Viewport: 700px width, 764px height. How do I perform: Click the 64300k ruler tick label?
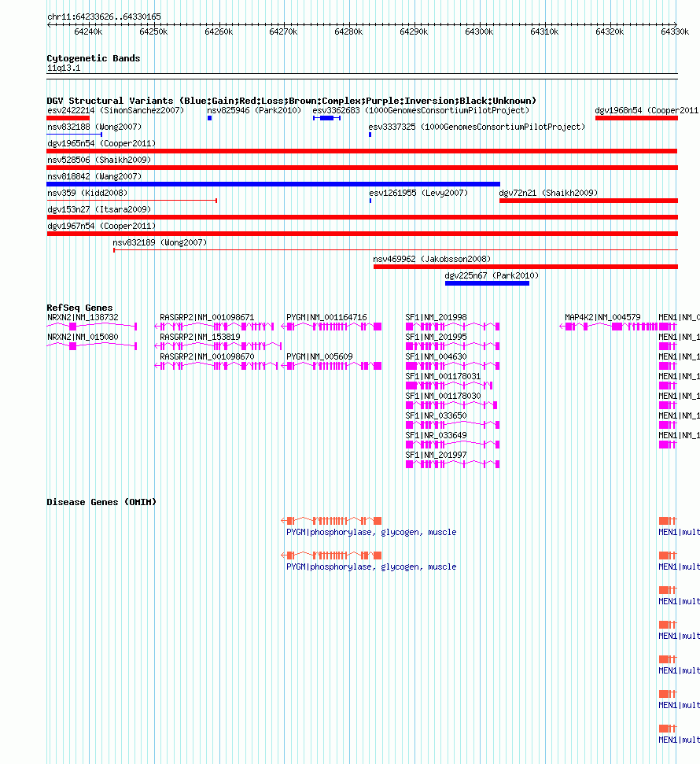click(x=479, y=31)
